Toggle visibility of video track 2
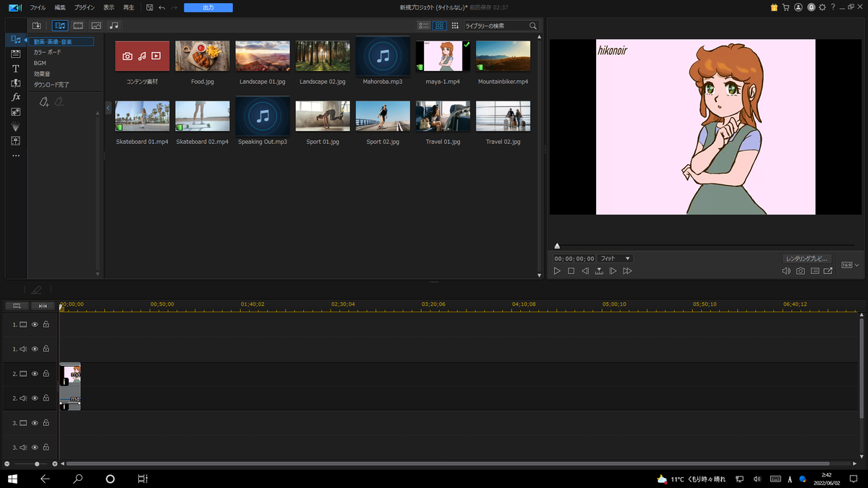This screenshot has height=488, width=868. [x=34, y=374]
